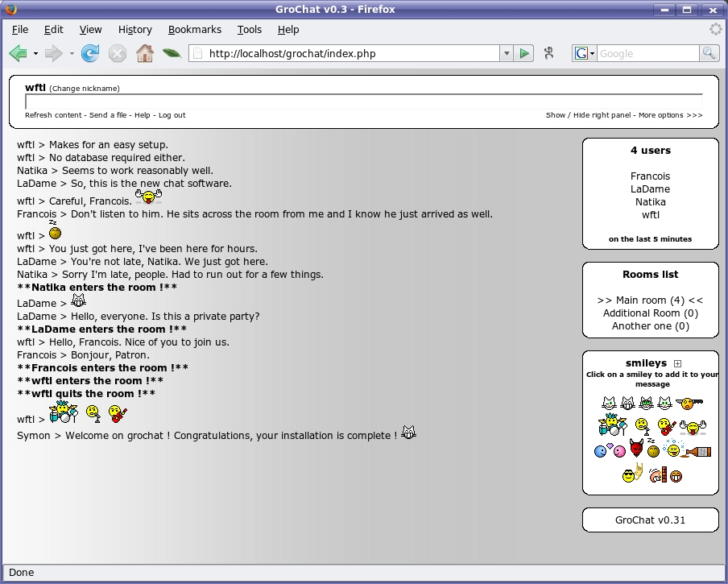Insert the drummer smiley from the smileys panel

point(612,424)
